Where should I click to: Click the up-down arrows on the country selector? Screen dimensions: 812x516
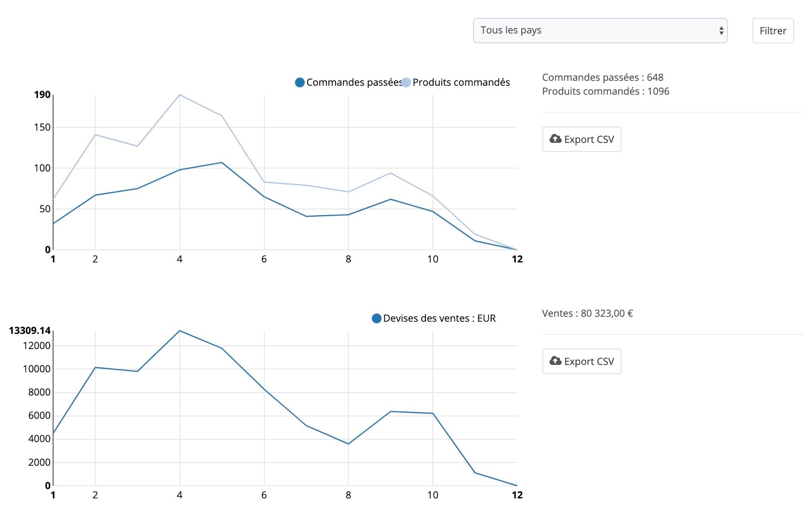[x=721, y=31]
